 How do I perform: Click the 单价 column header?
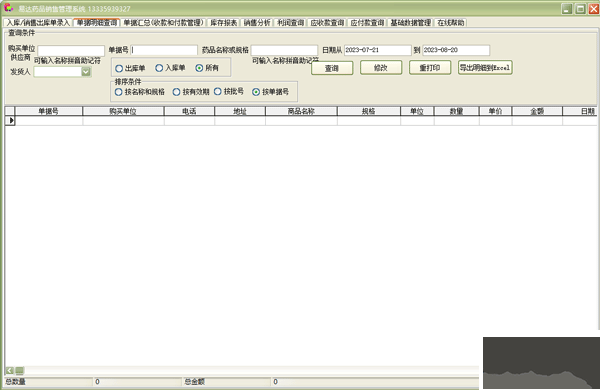(x=496, y=111)
